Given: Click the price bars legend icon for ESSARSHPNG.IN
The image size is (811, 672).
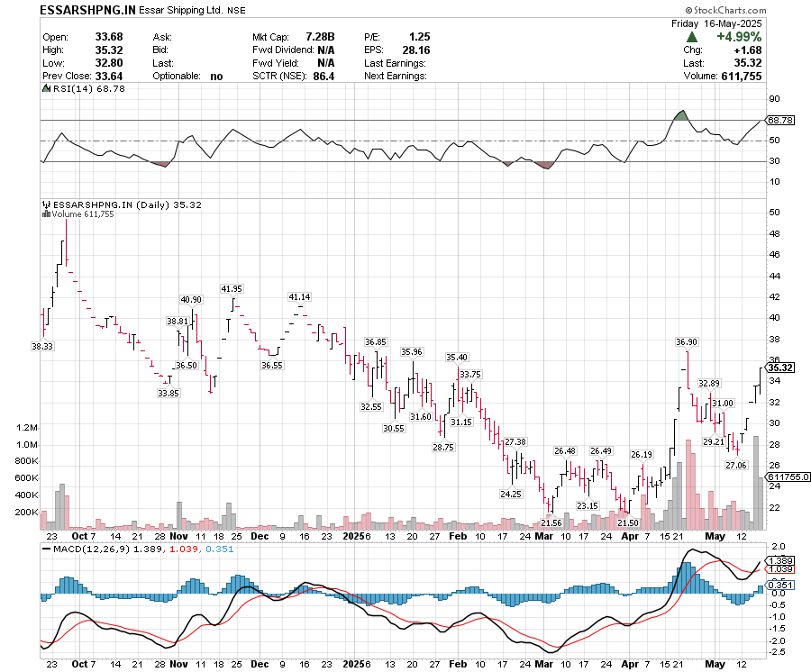Looking at the screenshot, I should [46, 205].
